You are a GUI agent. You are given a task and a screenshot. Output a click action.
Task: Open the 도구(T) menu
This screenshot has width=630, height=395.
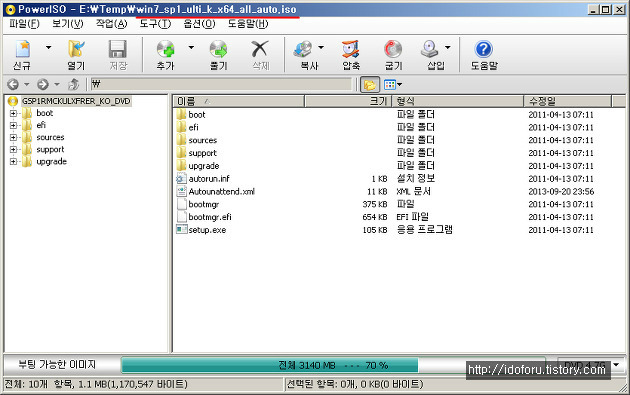(155, 24)
